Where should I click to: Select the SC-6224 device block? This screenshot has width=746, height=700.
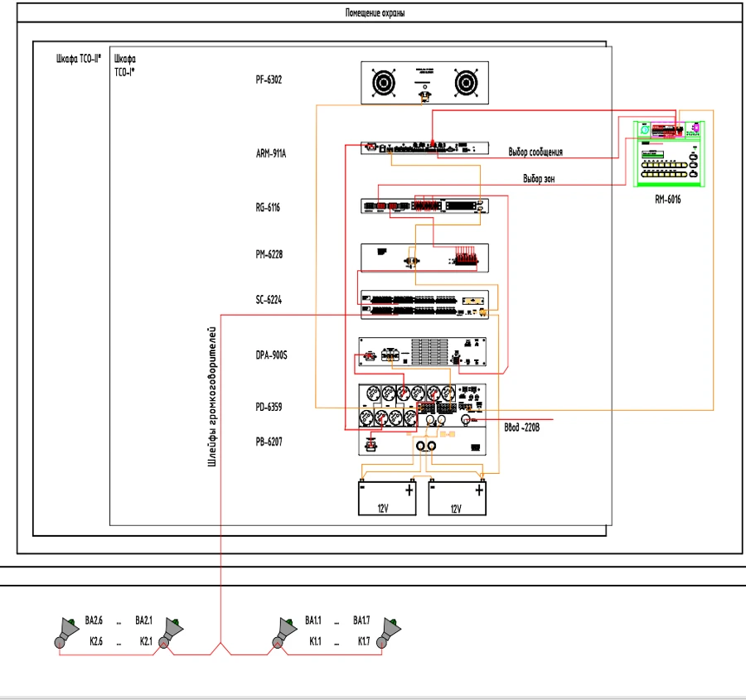pos(424,304)
